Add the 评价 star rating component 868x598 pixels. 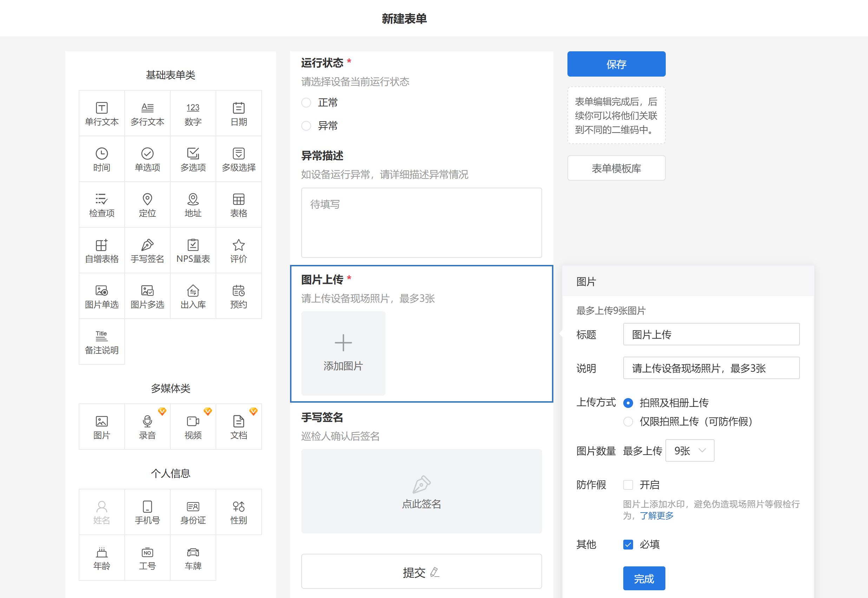coord(238,251)
